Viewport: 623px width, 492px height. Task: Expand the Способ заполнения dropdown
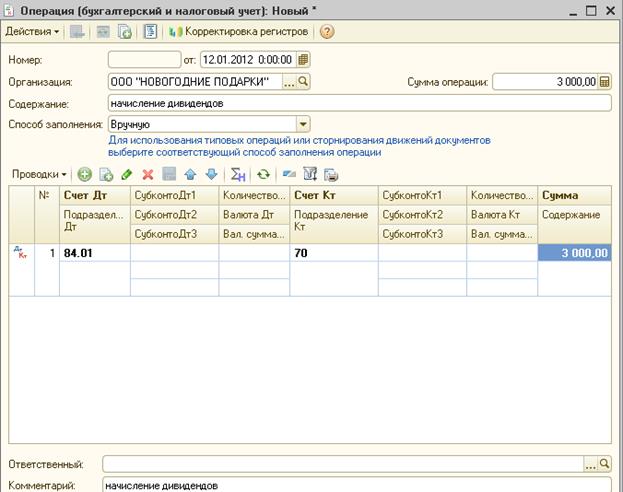[303, 124]
